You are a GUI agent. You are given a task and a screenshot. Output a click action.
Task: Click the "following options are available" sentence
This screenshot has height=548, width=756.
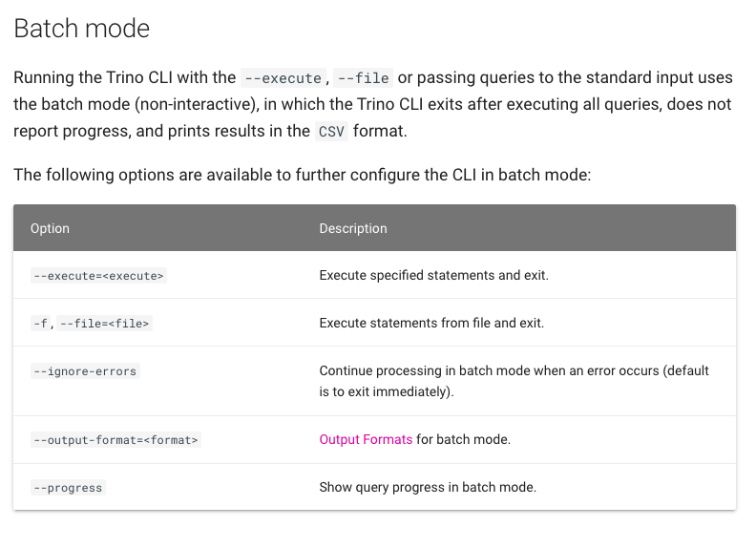(302, 175)
